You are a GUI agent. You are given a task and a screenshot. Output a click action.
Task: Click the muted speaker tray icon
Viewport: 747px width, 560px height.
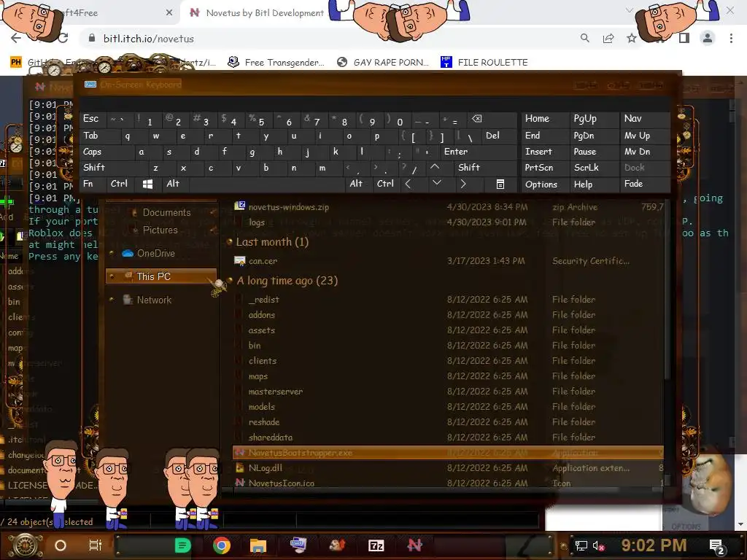coord(598,545)
